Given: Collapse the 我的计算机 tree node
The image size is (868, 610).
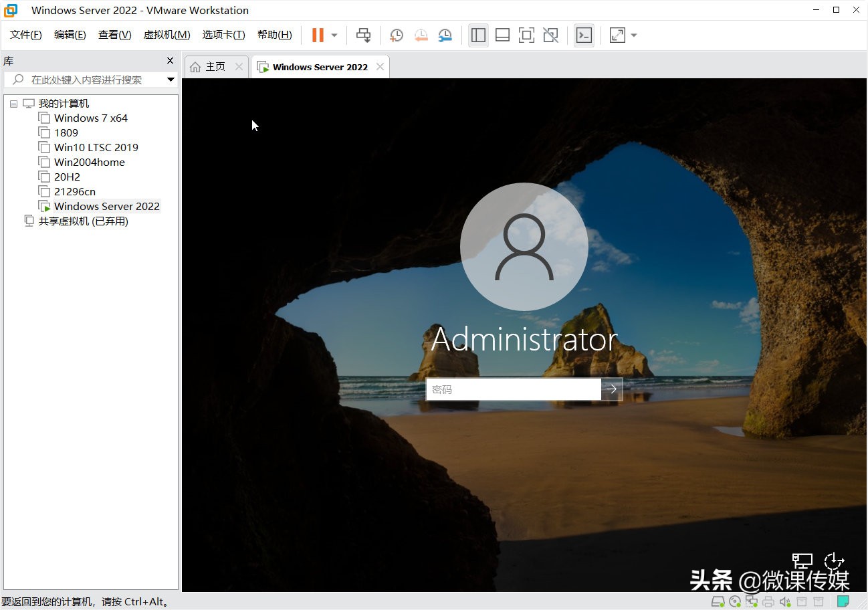Looking at the screenshot, I should (13, 104).
